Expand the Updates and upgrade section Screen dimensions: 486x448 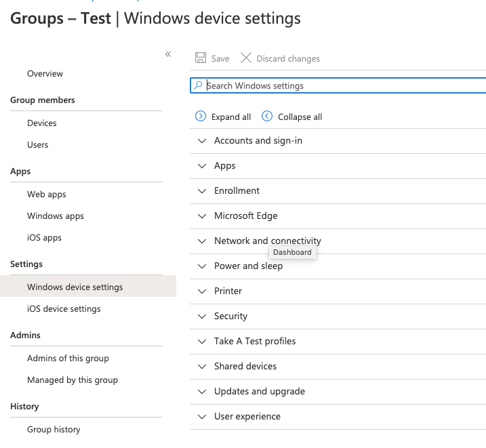point(259,391)
